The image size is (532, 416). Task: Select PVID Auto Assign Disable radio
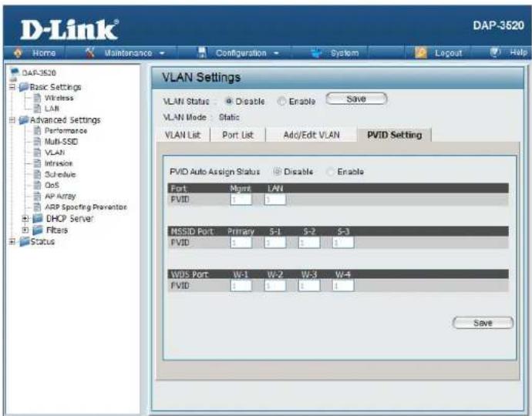pyautogui.click(x=278, y=172)
